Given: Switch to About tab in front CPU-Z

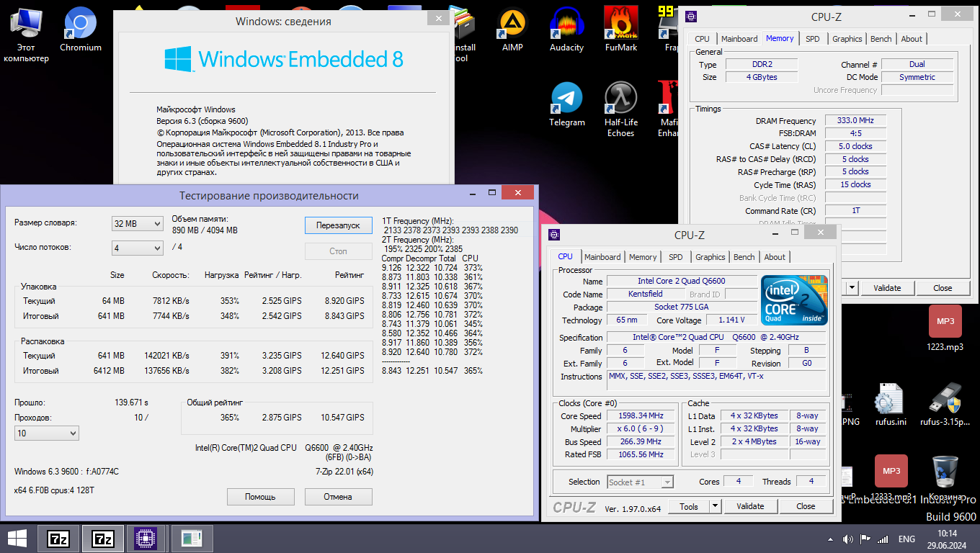Looking at the screenshot, I should point(775,257).
